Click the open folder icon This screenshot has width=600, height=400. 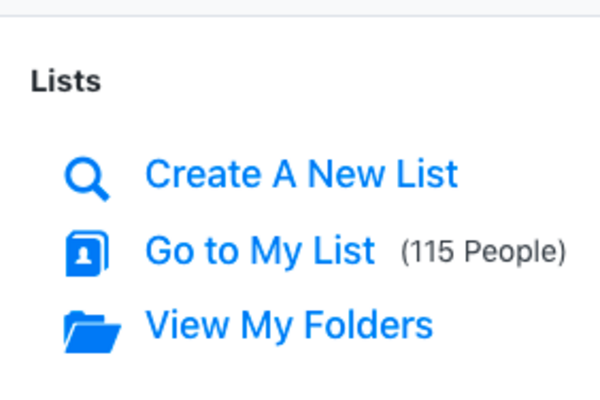point(91,331)
